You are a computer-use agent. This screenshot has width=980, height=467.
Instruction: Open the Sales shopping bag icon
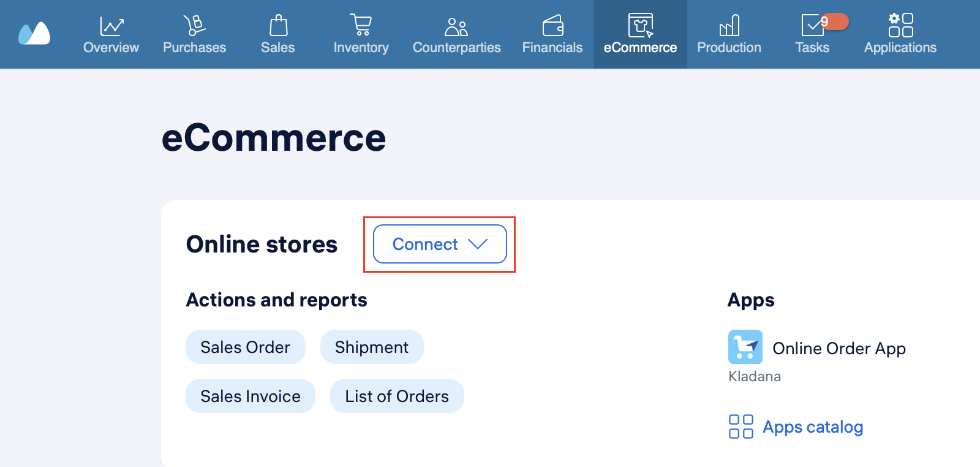[x=278, y=25]
